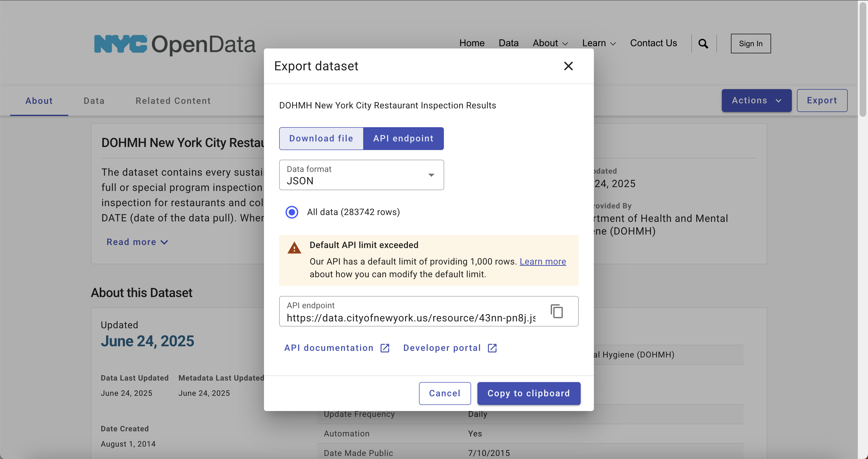Viewport: 868px width, 459px height.
Task: Close the Export dataset dialog with the X
Action: (x=568, y=66)
